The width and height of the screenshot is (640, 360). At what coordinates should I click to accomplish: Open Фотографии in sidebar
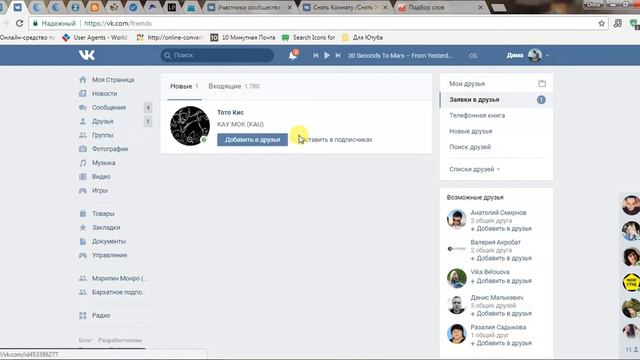(x=110, y=149)
